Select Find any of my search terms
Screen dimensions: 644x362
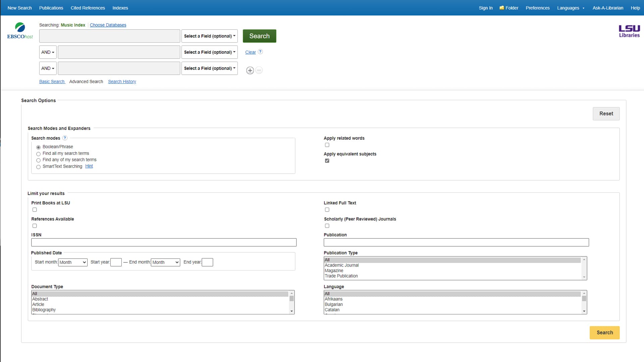pos(38,160)
